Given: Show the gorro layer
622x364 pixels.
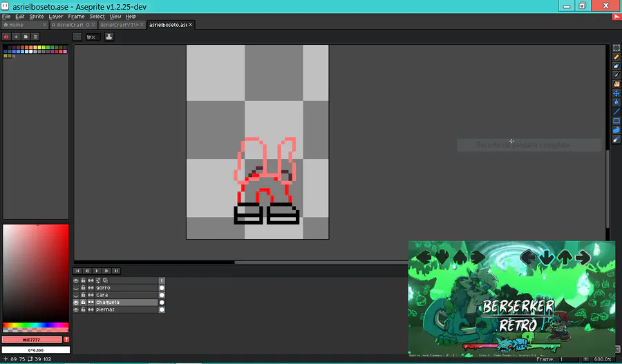Looking at the screenshot, I should tap(76, 288).
